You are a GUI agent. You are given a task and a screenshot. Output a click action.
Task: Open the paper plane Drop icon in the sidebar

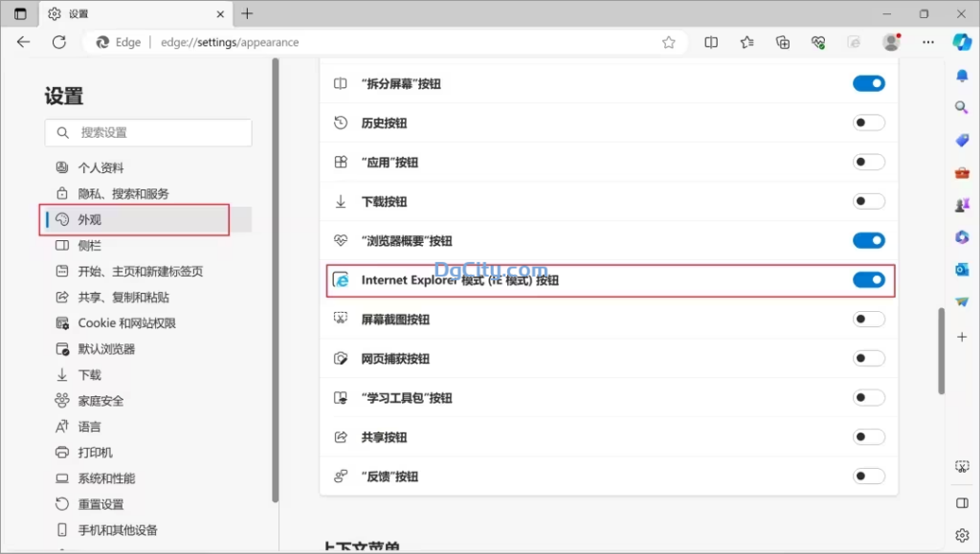click(962, 301)
